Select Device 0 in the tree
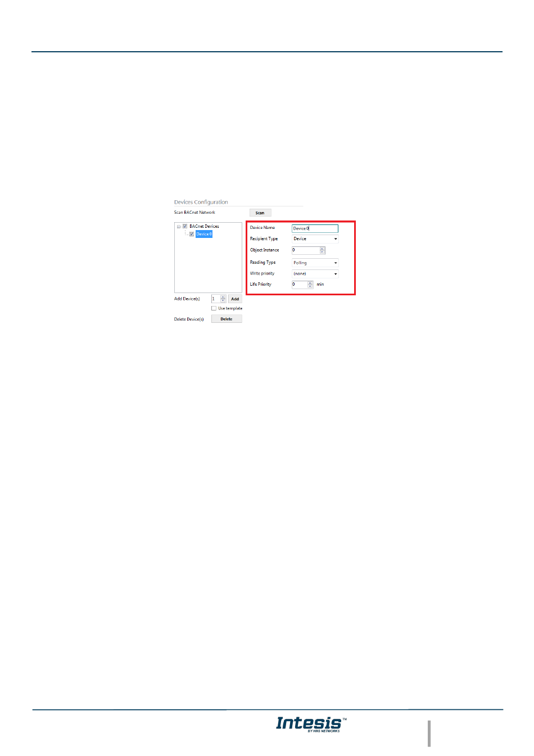Image resolution: width=534 pixels, height=756 pixels. [204, 234]
